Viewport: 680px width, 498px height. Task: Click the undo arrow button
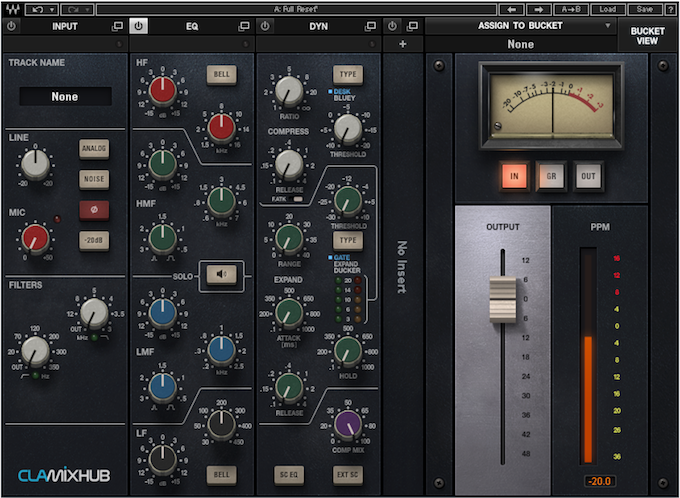point(36,9)
